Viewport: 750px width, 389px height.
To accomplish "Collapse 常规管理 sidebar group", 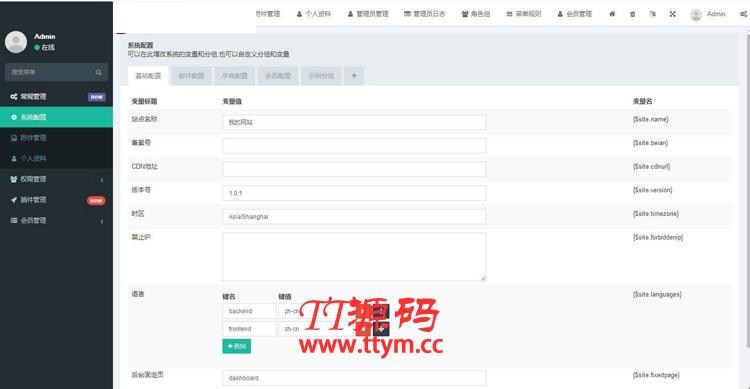I will click(56, 97).
